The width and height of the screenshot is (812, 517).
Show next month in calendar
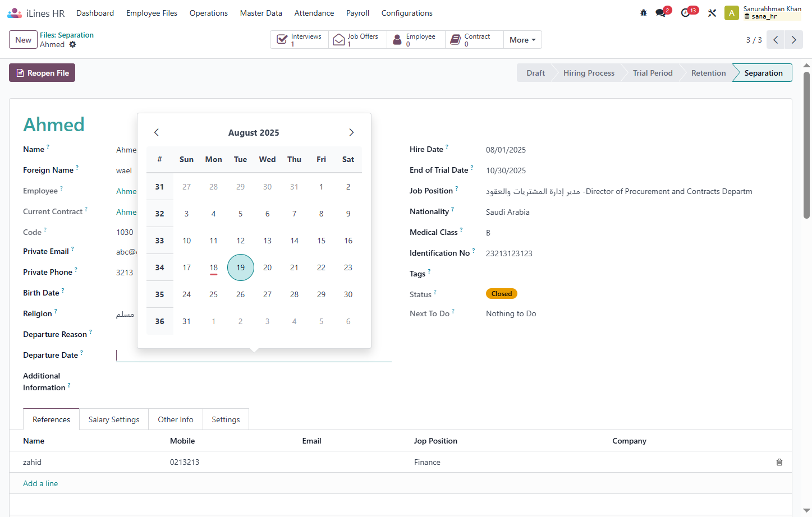tap(351, 132)
